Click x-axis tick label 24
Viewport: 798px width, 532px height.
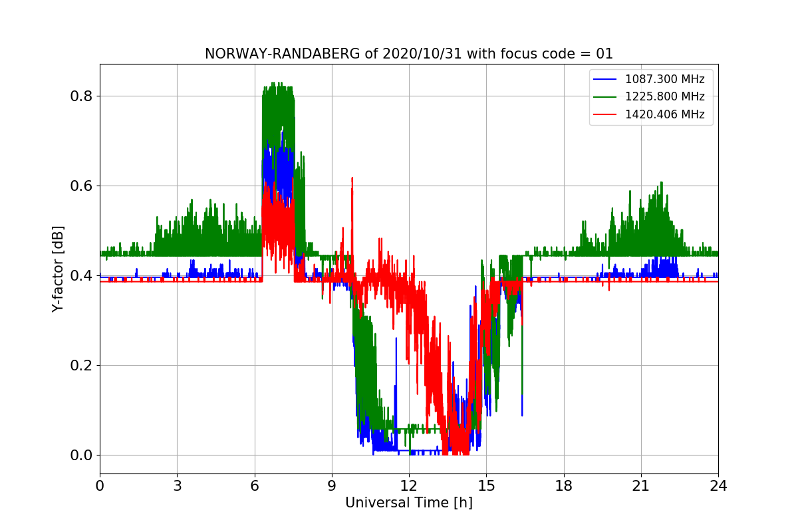click(718, 486)
